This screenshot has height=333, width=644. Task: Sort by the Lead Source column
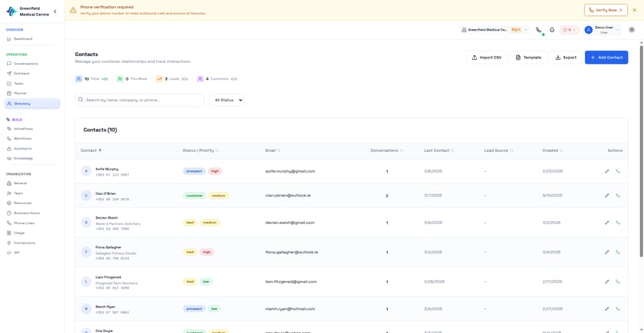499,150
